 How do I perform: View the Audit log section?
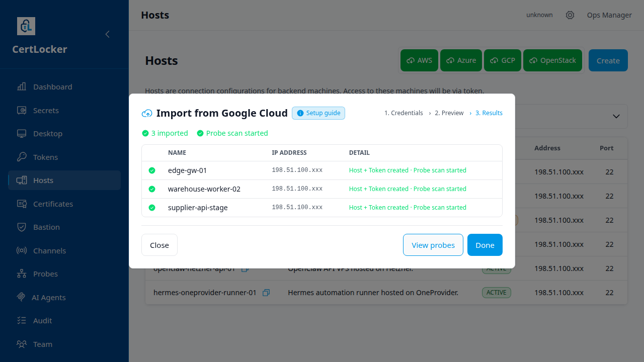64,320
